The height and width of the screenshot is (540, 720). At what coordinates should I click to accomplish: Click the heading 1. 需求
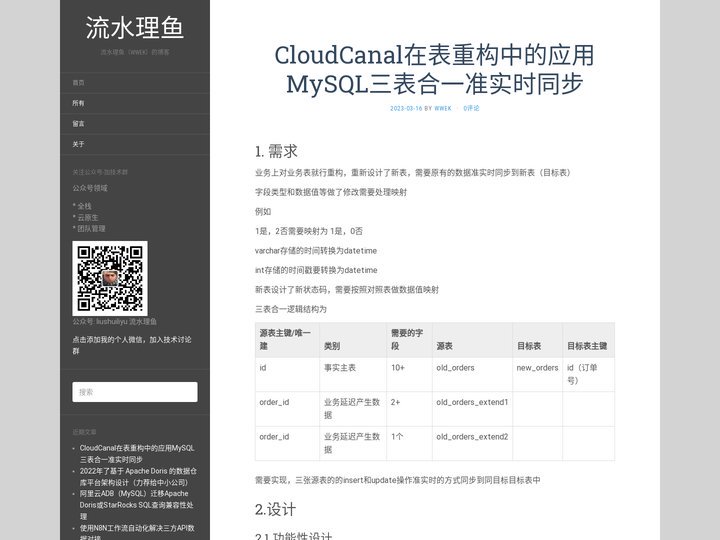tap(276, 152)
